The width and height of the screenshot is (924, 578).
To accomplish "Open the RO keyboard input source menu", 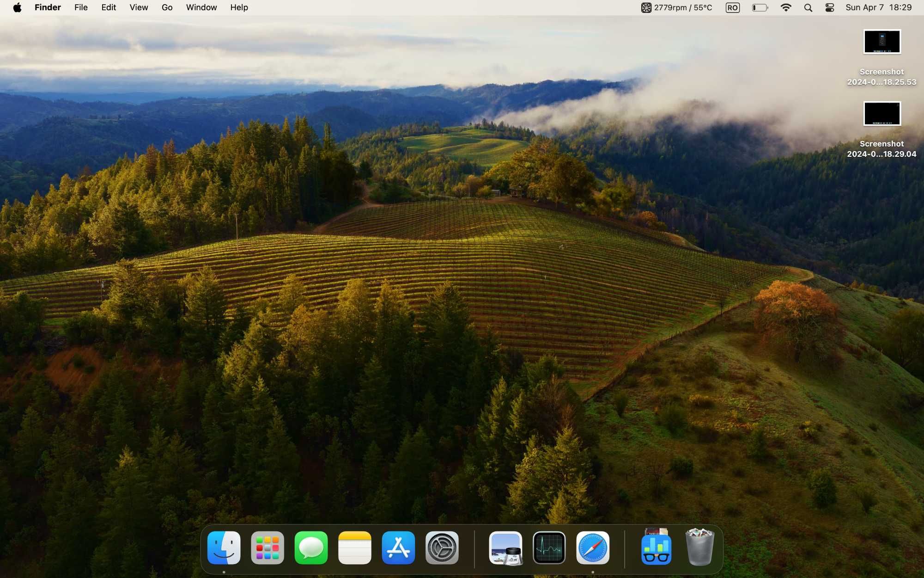I will pos(733,7).
